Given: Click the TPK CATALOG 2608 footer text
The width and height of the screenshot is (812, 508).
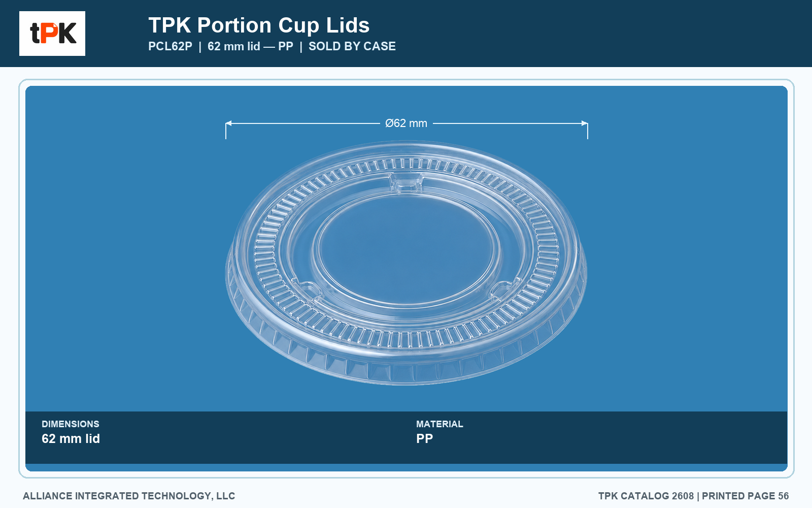Looking at the screenshot, I should click(x=646, y=496).
